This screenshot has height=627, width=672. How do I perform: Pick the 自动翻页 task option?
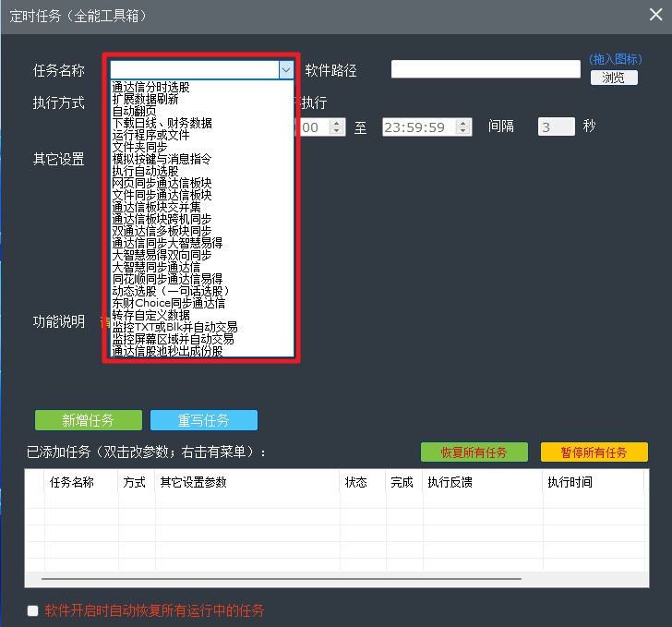pyautogui.click(x=134, y=111)
